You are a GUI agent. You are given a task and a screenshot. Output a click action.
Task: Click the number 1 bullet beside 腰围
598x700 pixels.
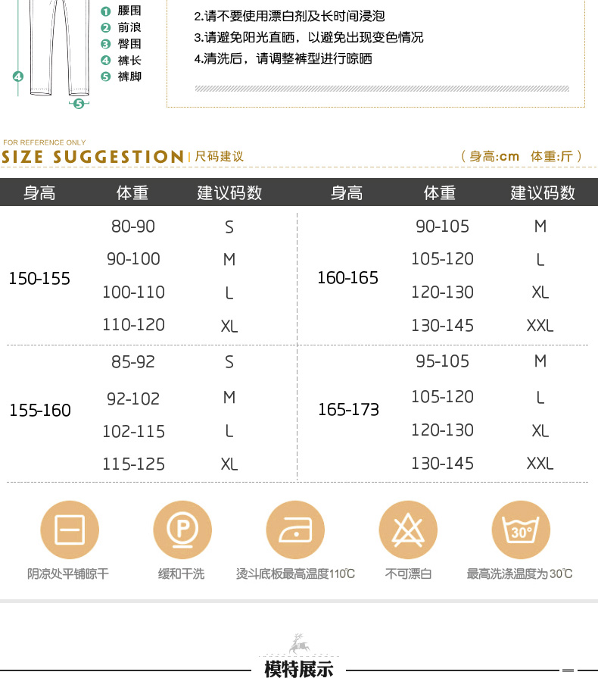tap(106, 11)
